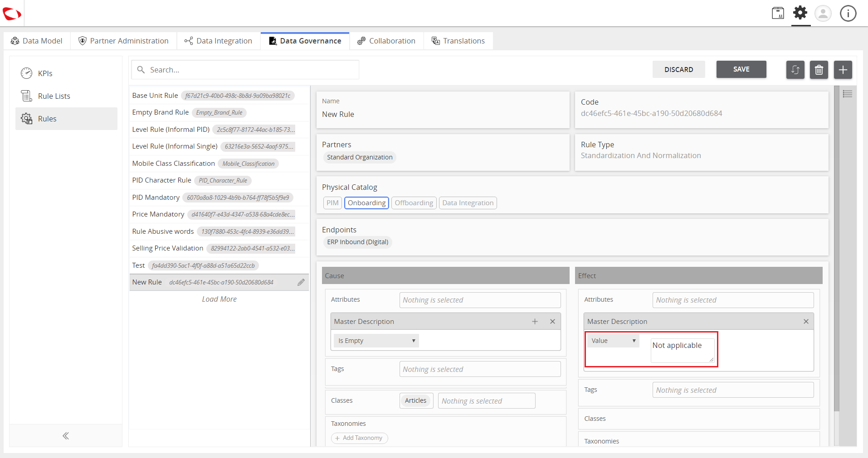Open the calendar scheduler icon
Viewport: 868px width, 458px height.
(778, 13)
